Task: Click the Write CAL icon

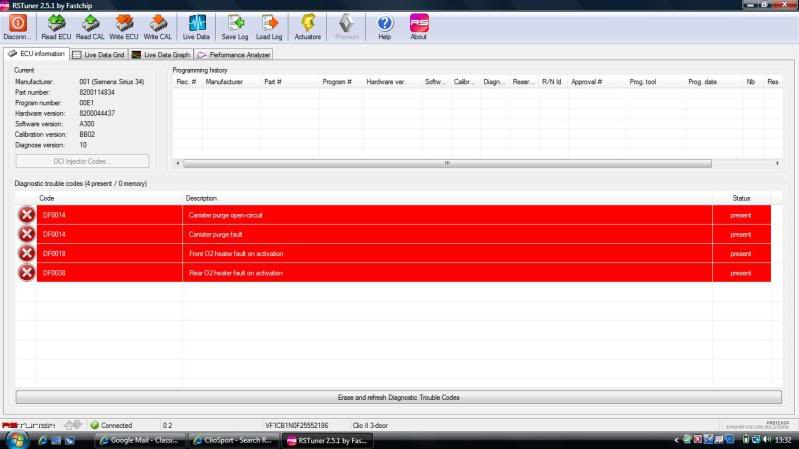Action: tap(158, 25)
